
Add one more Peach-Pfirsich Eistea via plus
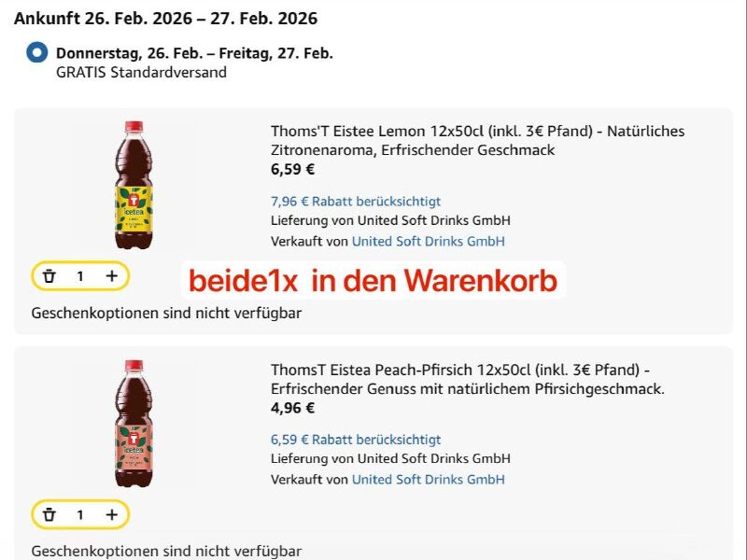[x=112, y=514]
